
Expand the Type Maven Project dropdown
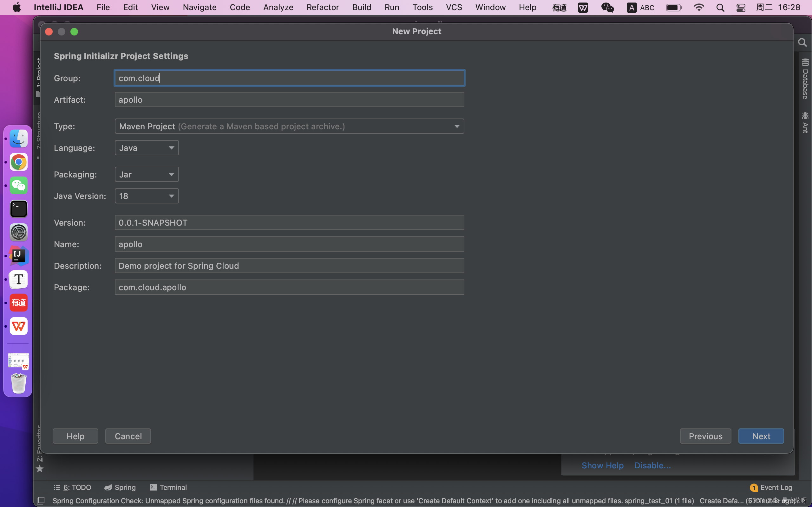coord(456,126)
